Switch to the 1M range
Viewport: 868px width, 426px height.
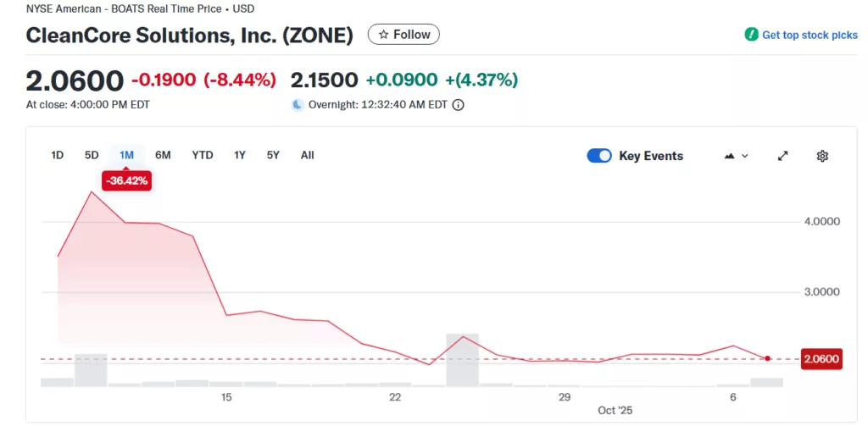126,155
